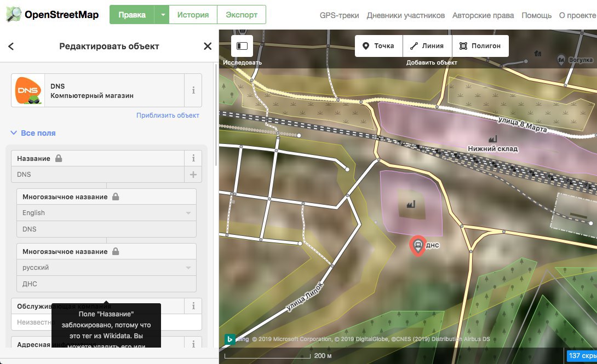Image resolution: width=597 pixels, height=364 pixels.
Task: Collapse the Все поля section
Action: [33, 133]
